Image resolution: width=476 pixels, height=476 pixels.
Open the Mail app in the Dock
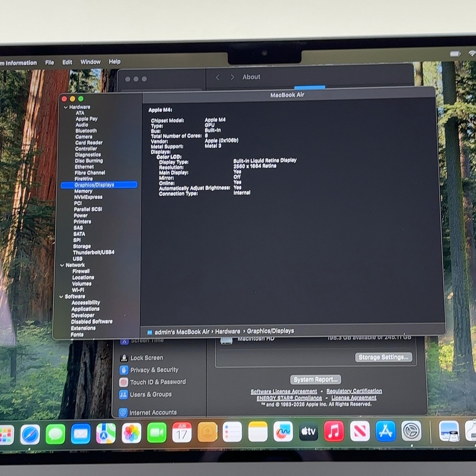pyautogui.click(x=81, y=434)
